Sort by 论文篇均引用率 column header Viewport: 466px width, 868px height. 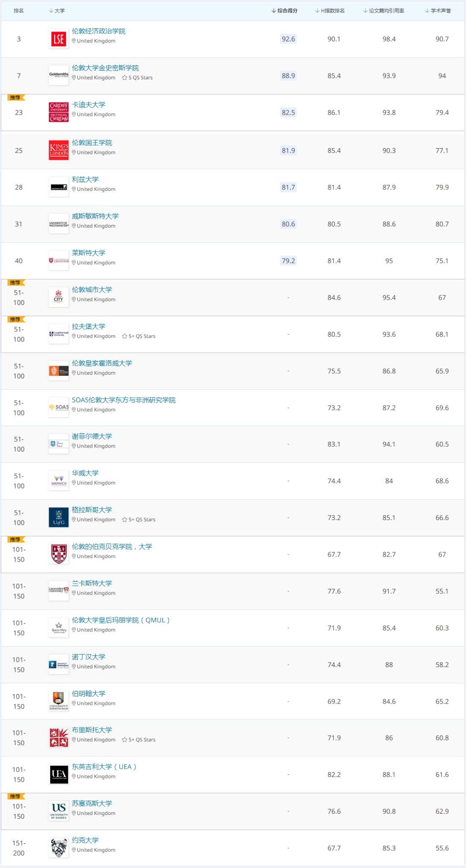click(x=384, y=11)
